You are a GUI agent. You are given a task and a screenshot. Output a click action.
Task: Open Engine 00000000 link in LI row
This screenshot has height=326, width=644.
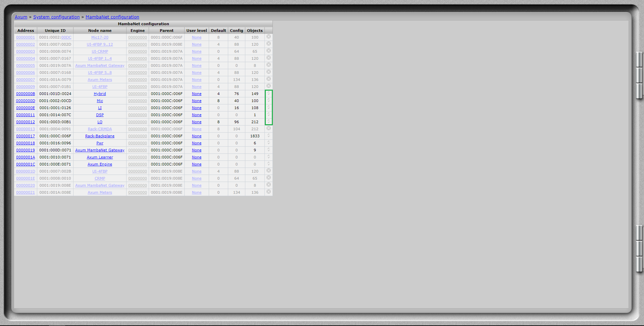(x=137, y=108)
